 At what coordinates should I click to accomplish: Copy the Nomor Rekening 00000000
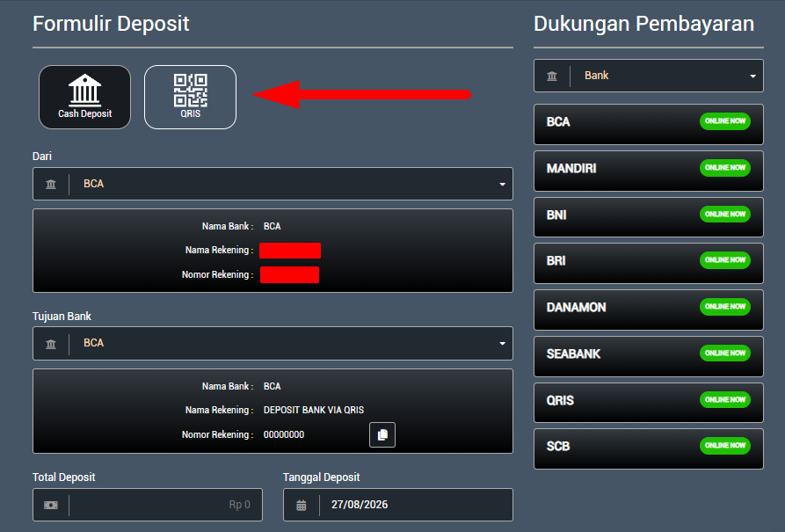382,434
